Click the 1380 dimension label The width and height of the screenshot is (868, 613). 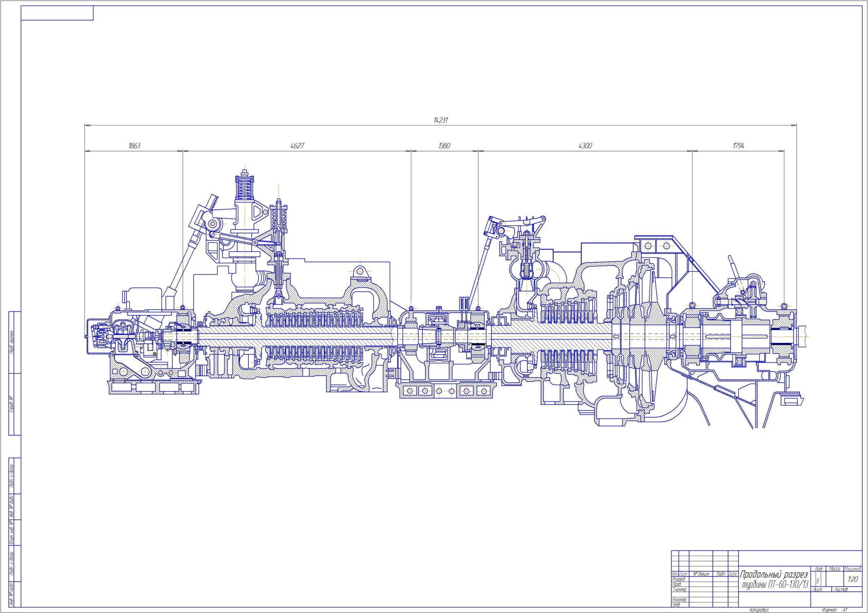444,146
